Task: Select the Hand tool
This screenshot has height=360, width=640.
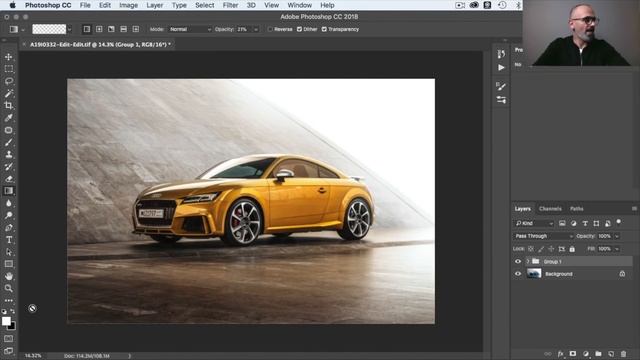Action: (9, 276)
